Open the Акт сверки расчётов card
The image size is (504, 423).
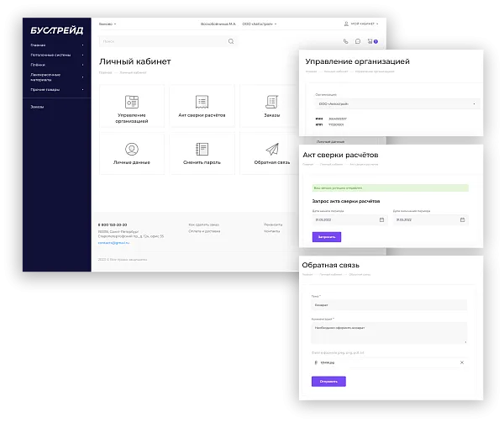point(202,106)
